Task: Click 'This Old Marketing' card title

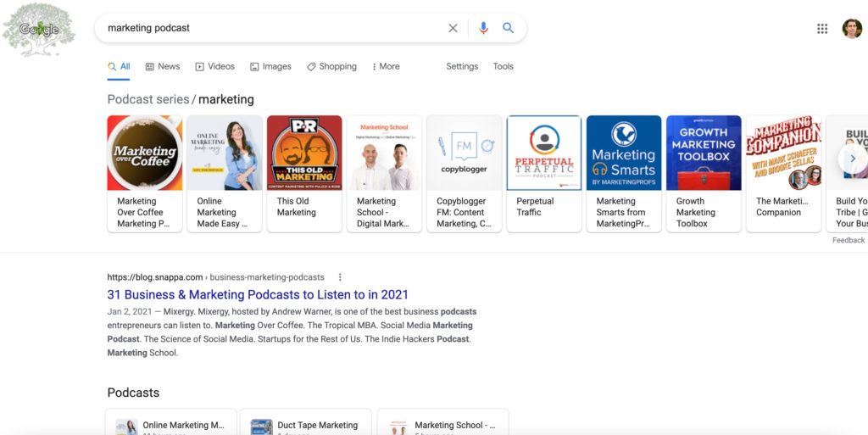Action: coord(296,207)
